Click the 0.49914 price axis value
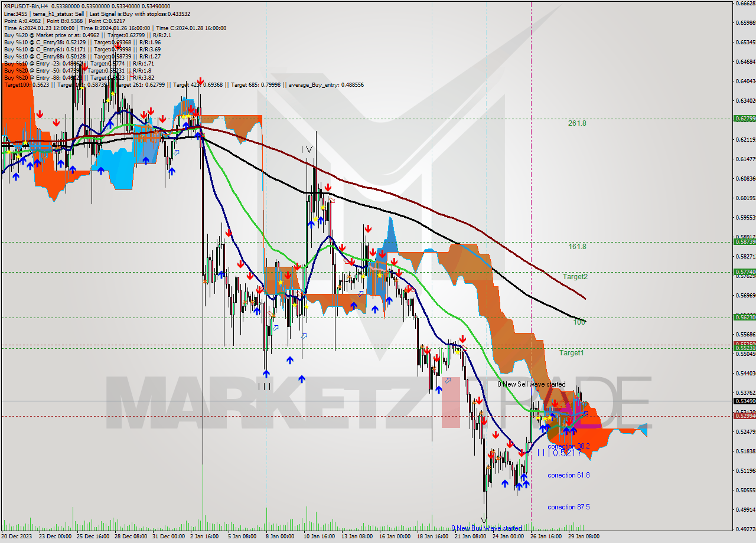This screenshot has height=543, width=756. pos(745,510)
